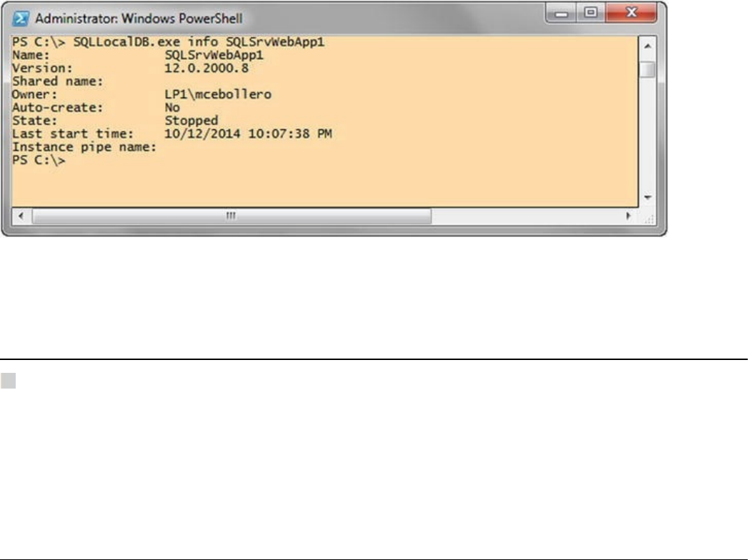Click the horizontal scrollbar left arrow
This screenshot has height=560, width=748.
coord(21,216)
